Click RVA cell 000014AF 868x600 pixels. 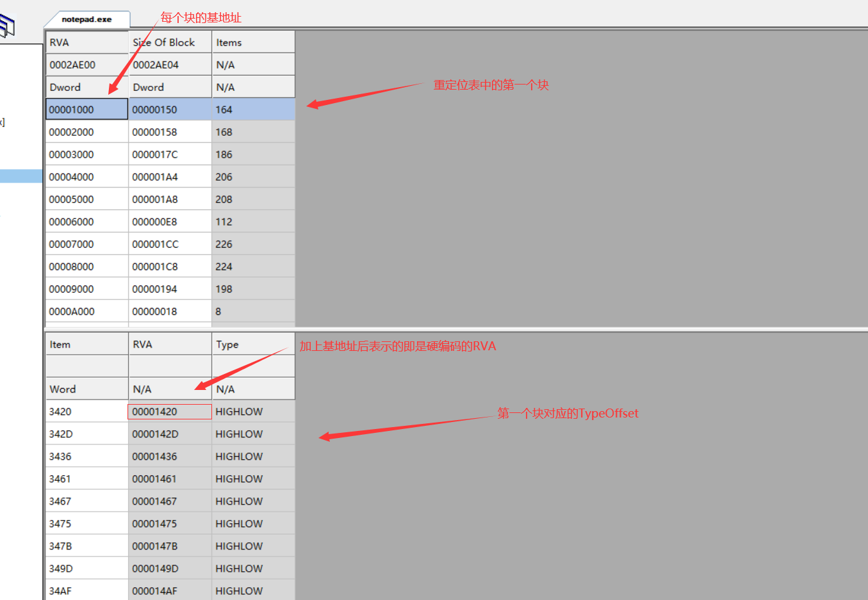click(x=170, y=590)
